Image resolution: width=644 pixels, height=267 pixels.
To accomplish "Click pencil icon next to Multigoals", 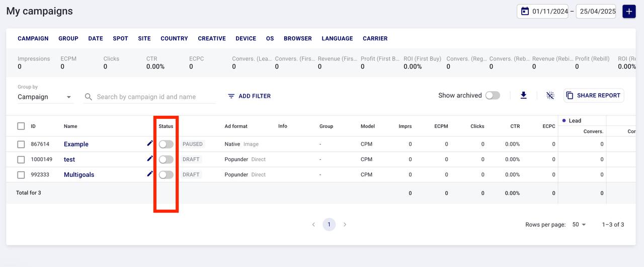I will click(x=149, y=174).
